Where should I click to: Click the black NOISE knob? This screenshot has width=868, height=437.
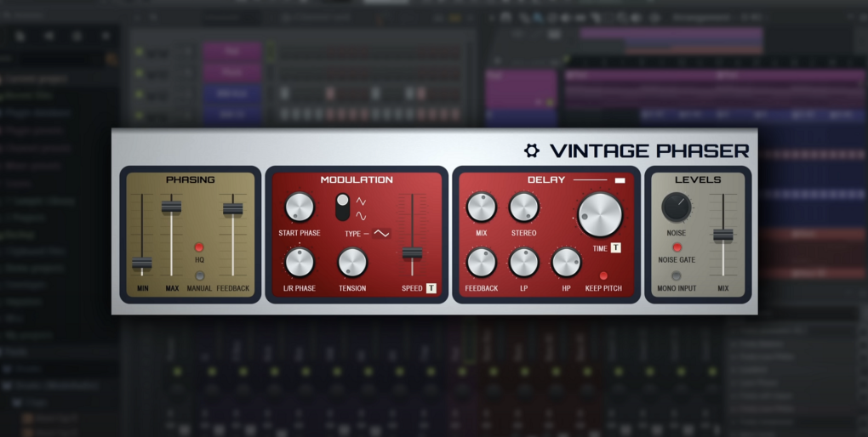[676, 207]
